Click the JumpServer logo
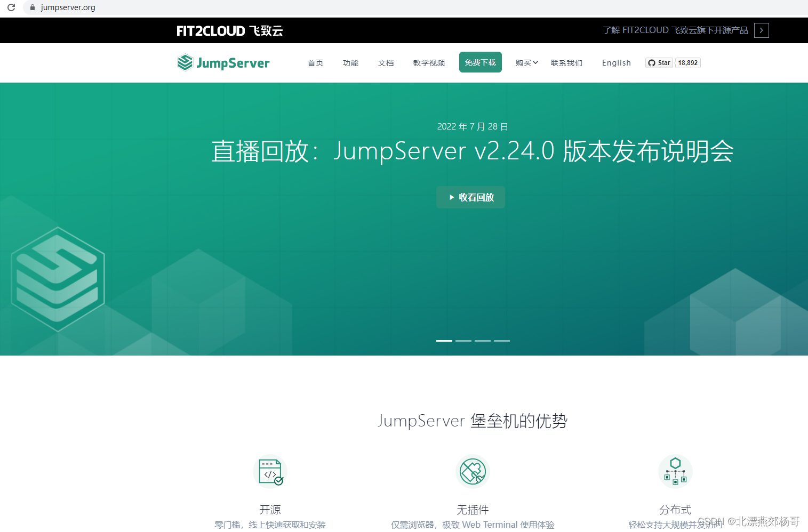This screenshot has width=808, height=532. 223,62
